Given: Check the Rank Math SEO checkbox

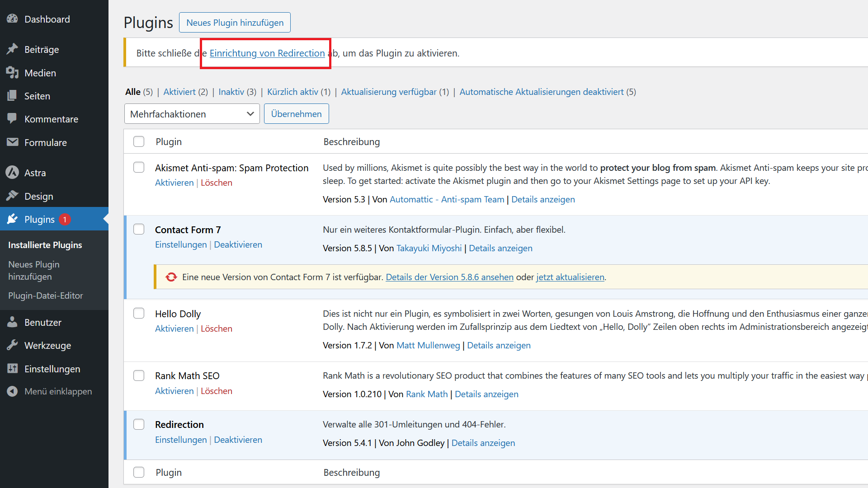Looking at the screenshot, I should [139, 375].
